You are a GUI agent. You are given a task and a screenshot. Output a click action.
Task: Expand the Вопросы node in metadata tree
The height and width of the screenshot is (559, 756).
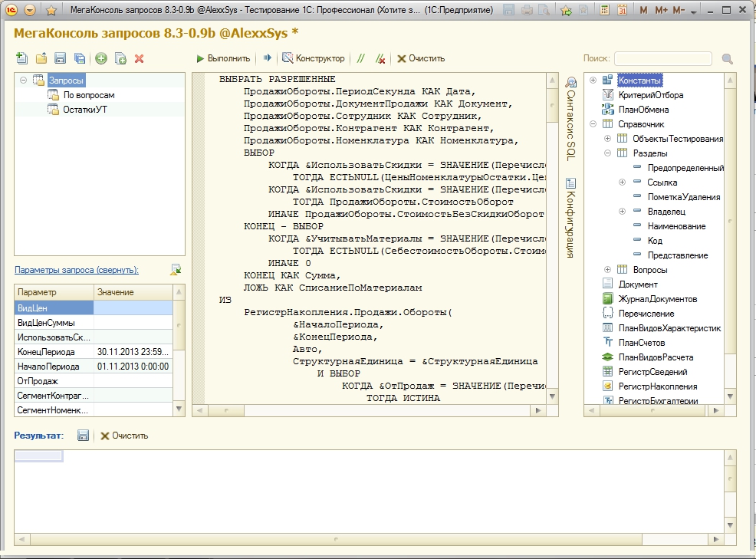pyautogui.click(x=607, y=270)
